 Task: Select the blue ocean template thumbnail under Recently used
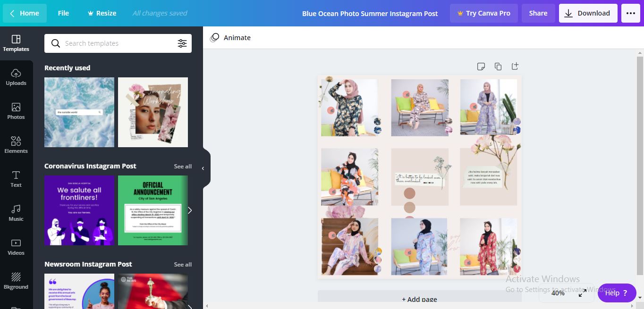point(79,112)
